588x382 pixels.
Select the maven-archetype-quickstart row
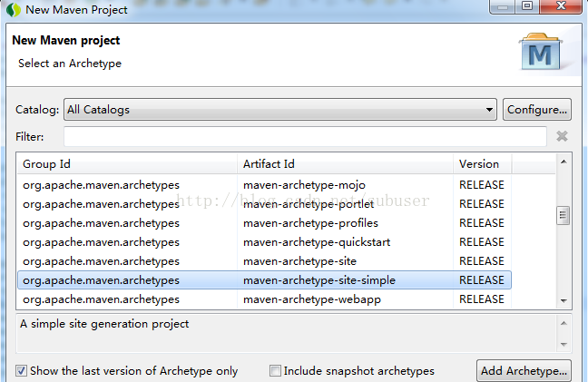pyautogui.click(x=264, y=242)
